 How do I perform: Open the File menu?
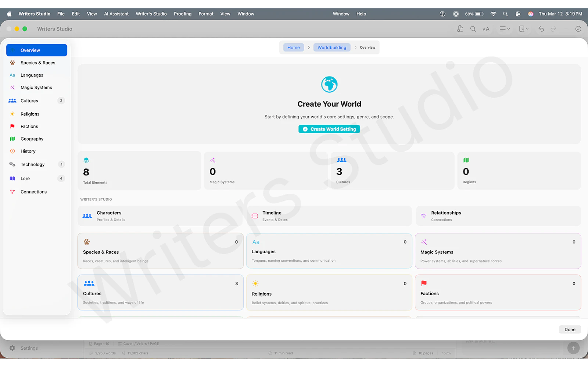tap(61, 14)
